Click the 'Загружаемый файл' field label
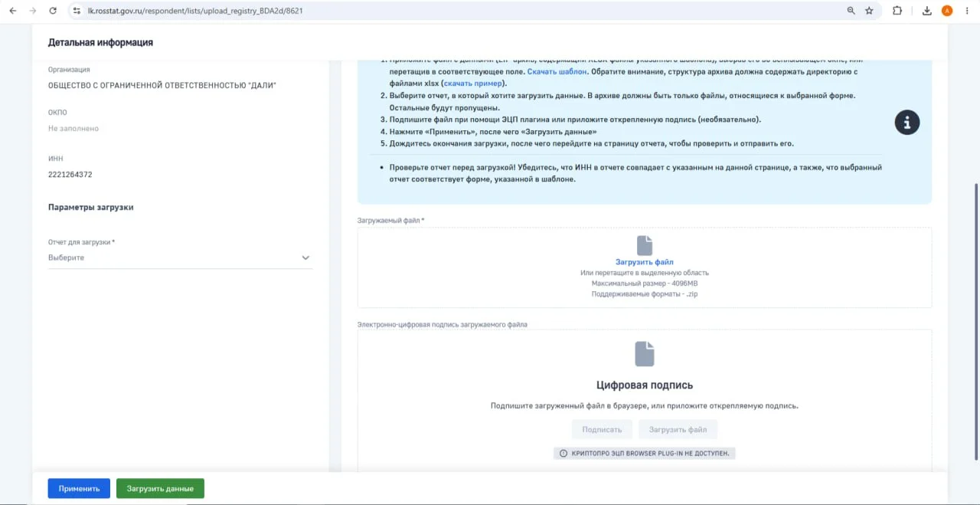 390,221
